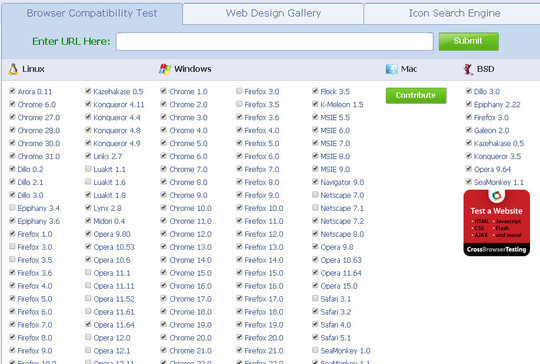Open the Test a Website advertisement
The image size is (540, 364).
pos(497,223)
